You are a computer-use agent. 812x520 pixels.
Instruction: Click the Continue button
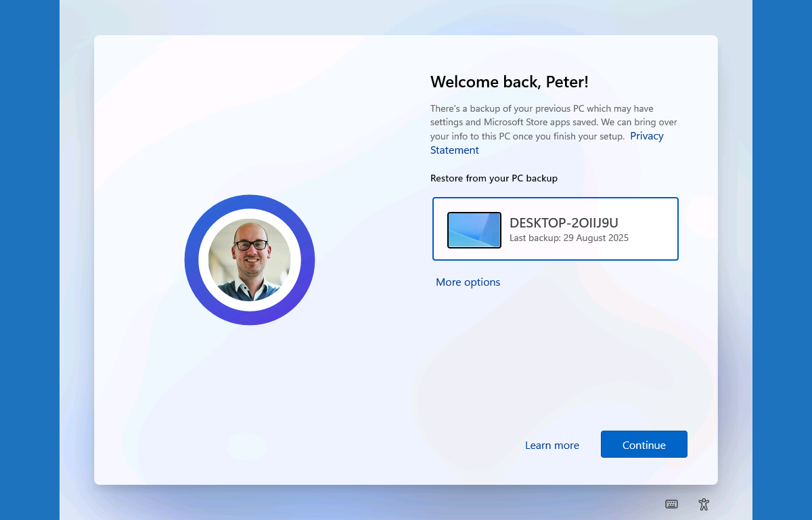(x=644, y=445)
